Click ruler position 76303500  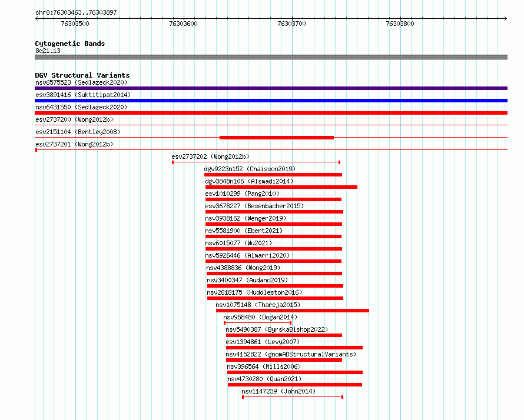point(75,24)
